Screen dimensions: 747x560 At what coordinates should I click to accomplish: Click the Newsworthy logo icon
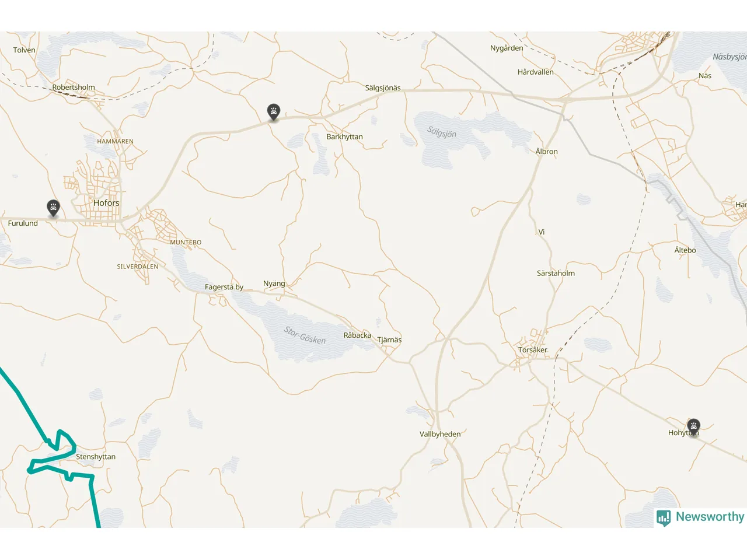664,517
